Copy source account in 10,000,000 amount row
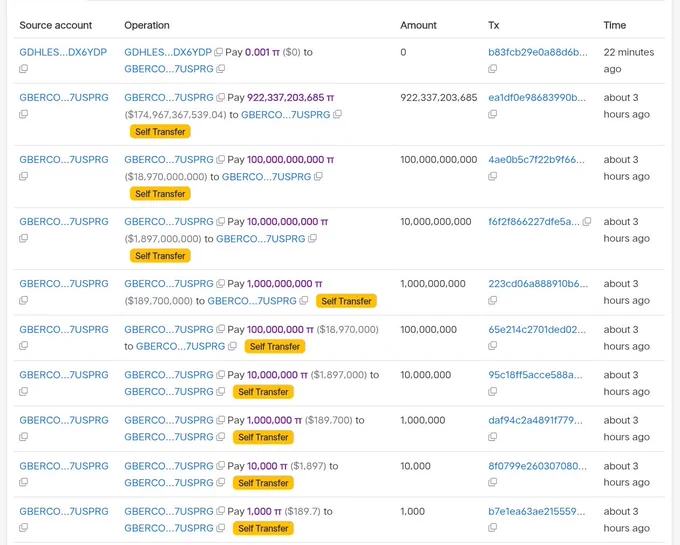The width and height of the screenshot is (680, 545). pyautogui.click(x=23, y=391)
